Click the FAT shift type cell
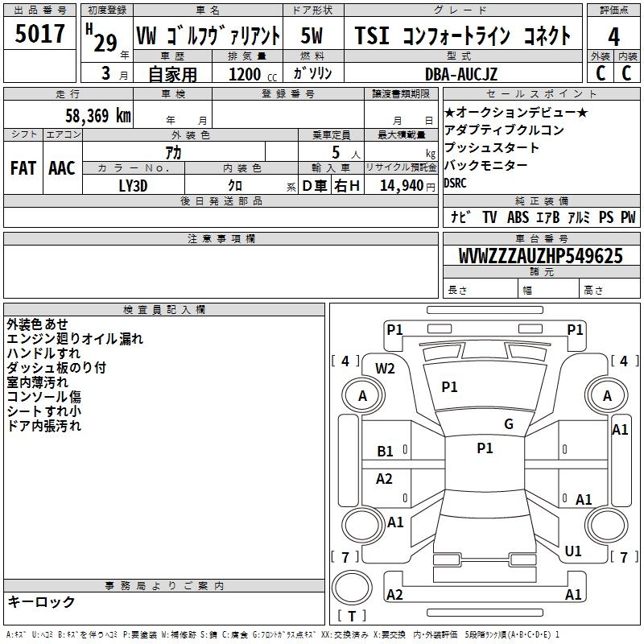This screenshot has width=644, height=644. tap(23, 167)
